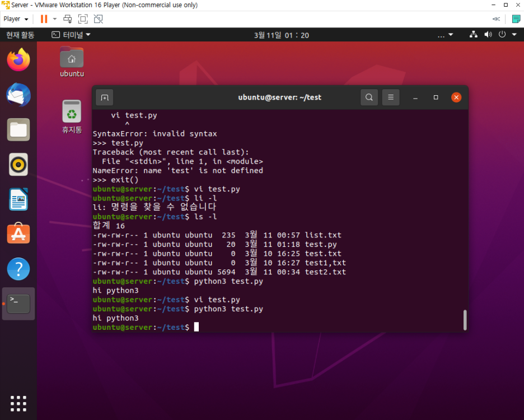Expand the system menu arrow in top bar

(x=514, y=35)
